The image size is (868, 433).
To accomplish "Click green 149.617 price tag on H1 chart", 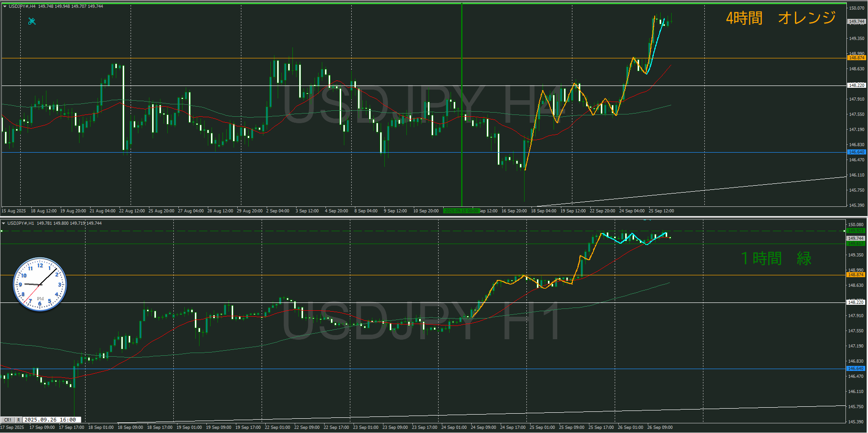I will (856, 244).
